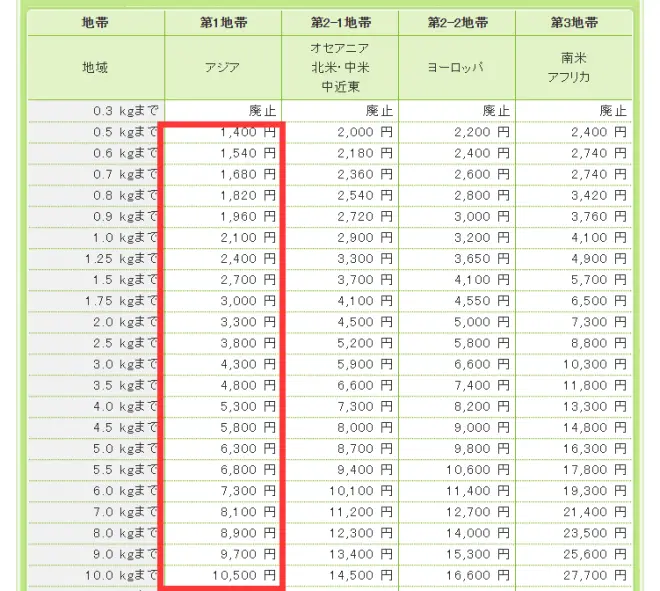Select the アジア region cell
Screen dimensions: 660x591
223,68
